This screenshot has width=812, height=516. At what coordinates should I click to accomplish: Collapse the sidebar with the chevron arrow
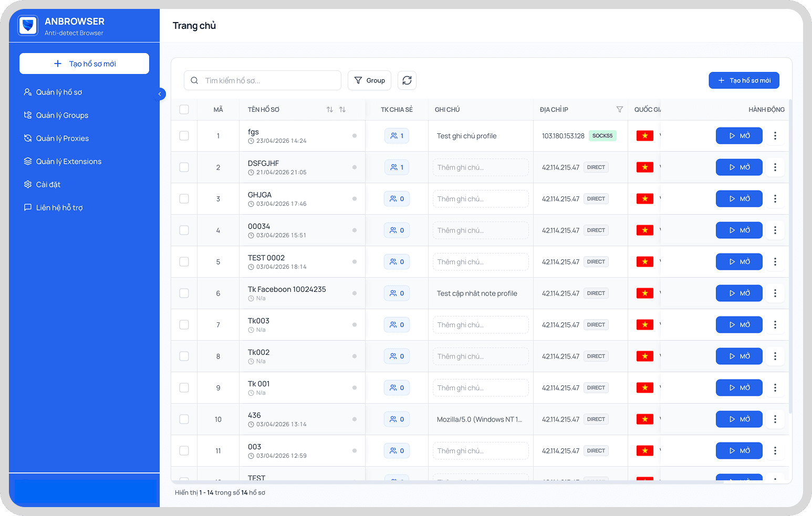coord(160,94)
